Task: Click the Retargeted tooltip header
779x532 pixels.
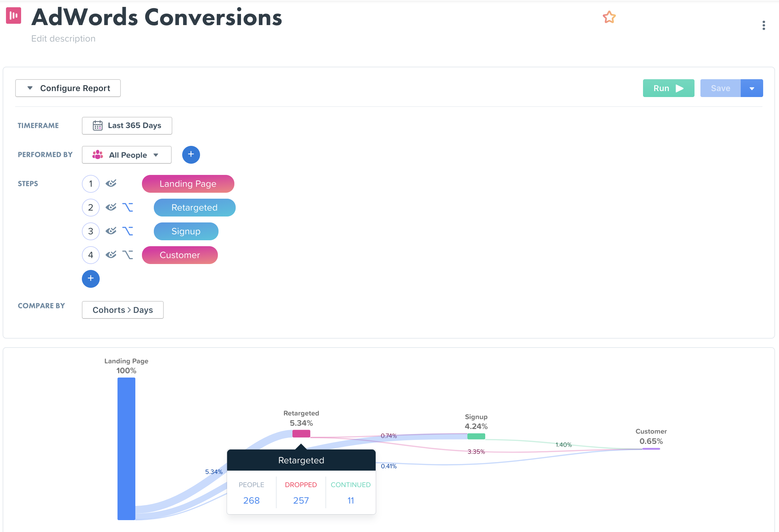Action: [x=301, y=460]
